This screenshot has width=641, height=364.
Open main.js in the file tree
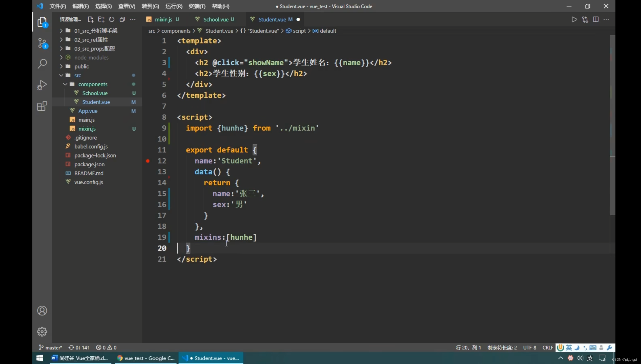[87, 120]
